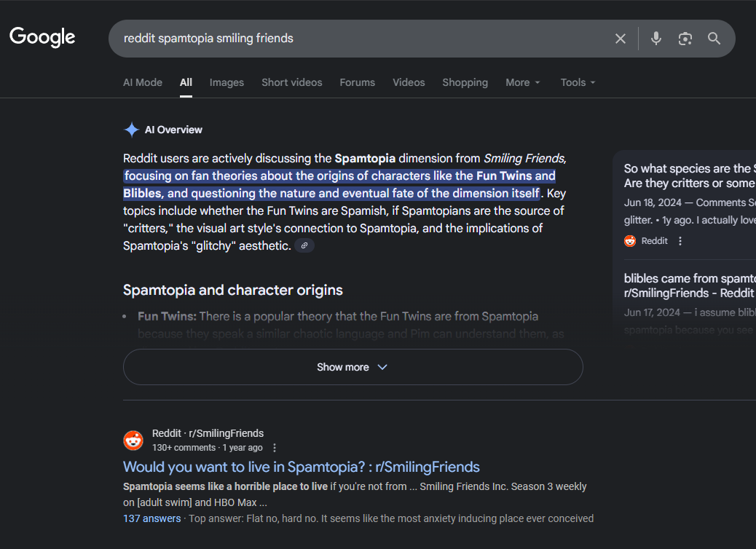756x549 pixels.
Task: Select the Forums tab
Action: pos(357,82)
